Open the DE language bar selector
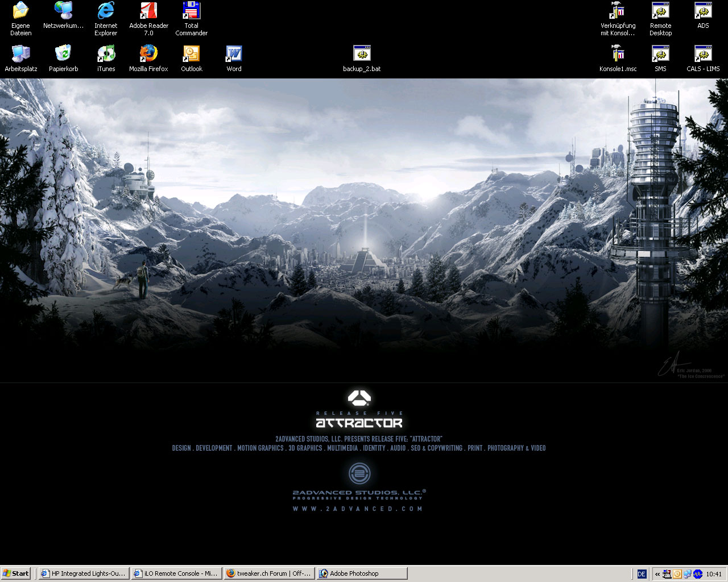 pos(642,574)
